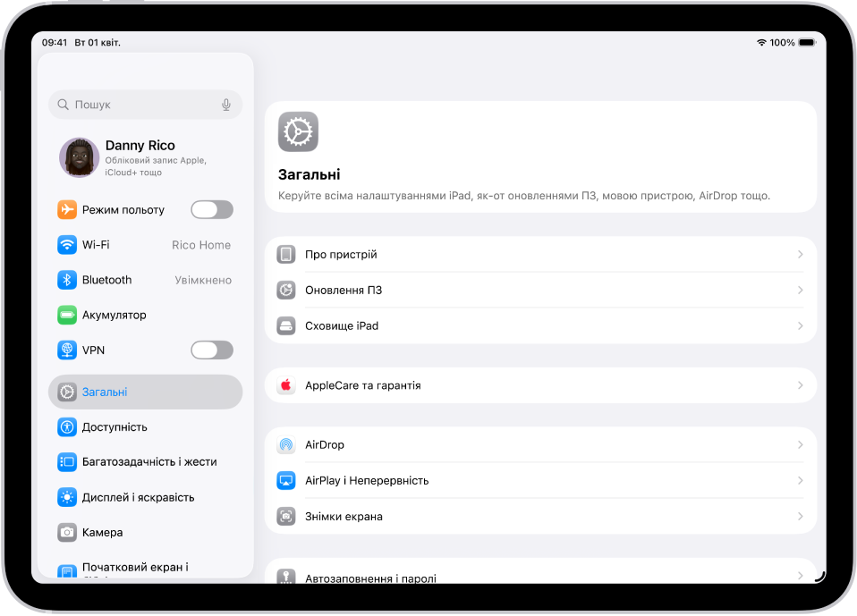This screenshot has height=616, width=857.
Task: Click the Акумулятор label
Action: point(115,315)
